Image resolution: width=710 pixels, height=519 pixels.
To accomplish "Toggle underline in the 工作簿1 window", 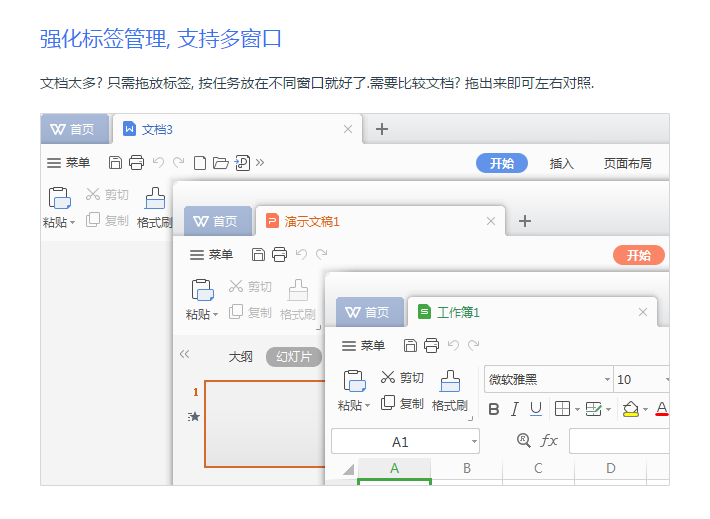I will coord(536,409).
